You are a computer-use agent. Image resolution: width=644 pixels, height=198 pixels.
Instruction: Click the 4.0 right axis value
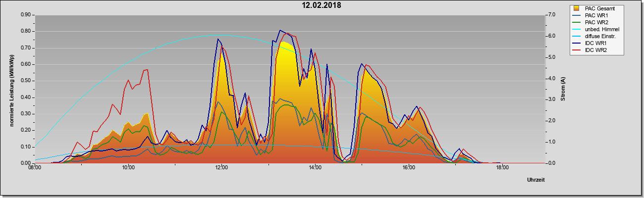tap(551, 78)
